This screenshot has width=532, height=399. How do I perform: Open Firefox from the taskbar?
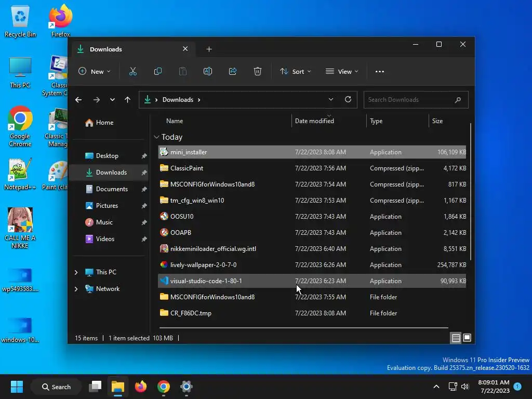(x=141, y=387)
